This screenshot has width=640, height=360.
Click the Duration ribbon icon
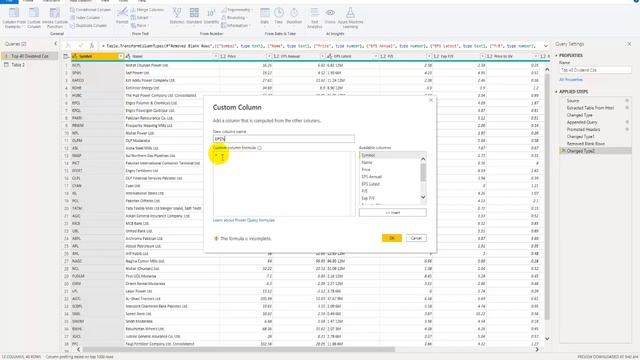[x=294, y=16]
